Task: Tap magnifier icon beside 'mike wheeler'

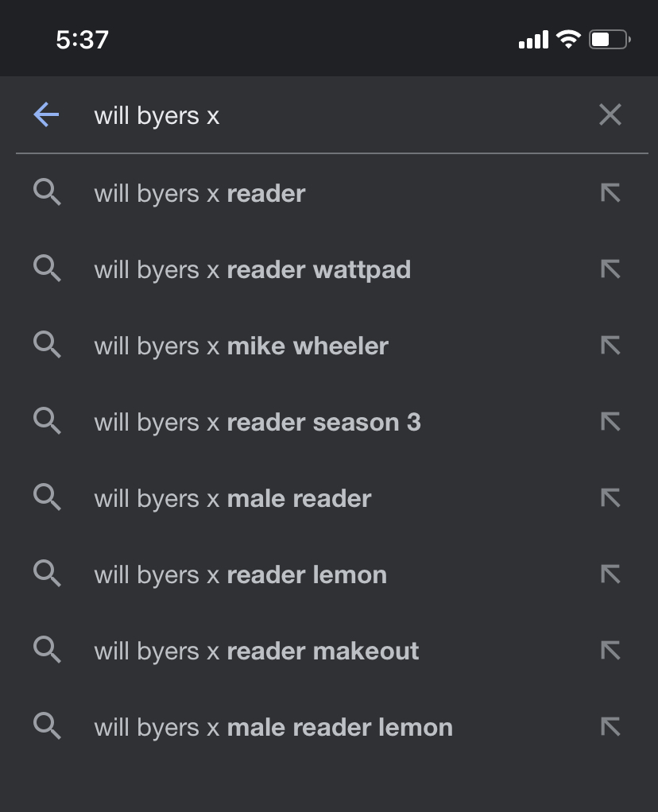Action: (x=48, y=346)
